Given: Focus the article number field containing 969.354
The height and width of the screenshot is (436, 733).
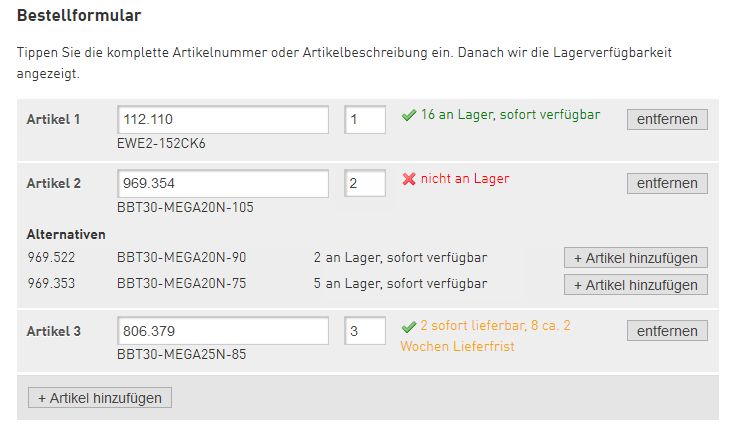Looking at the screenshot, I should coord(223,183).
